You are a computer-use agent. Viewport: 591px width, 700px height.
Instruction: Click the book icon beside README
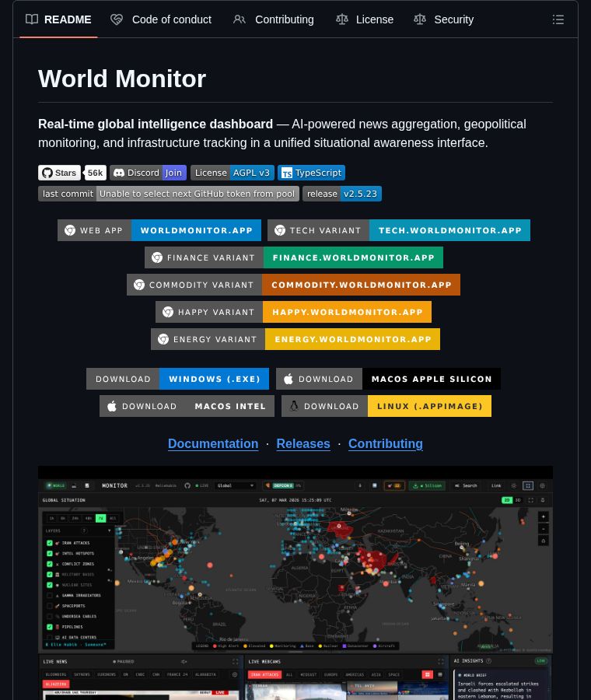click(x=32, y=19)
